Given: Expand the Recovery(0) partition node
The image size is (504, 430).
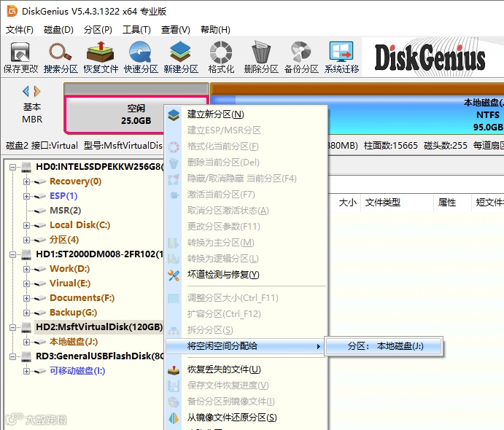Looking at the screenshot, I should [26, 181].
